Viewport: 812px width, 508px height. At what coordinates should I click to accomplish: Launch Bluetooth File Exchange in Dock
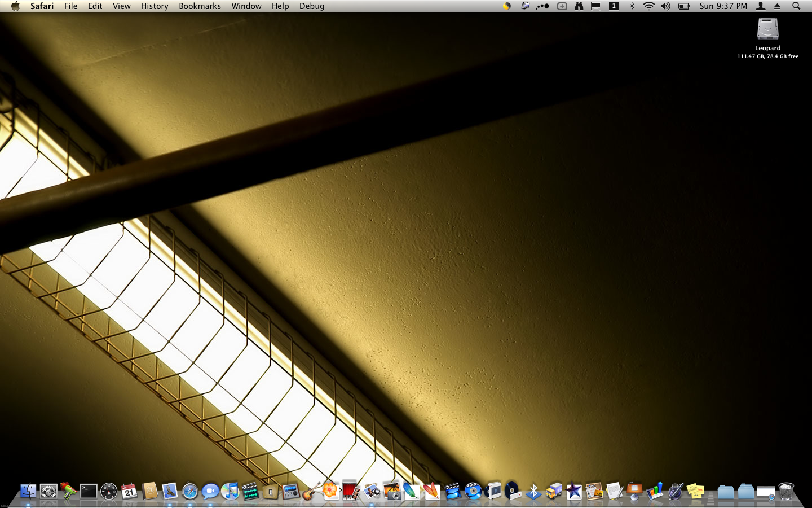tap(533, 491)
